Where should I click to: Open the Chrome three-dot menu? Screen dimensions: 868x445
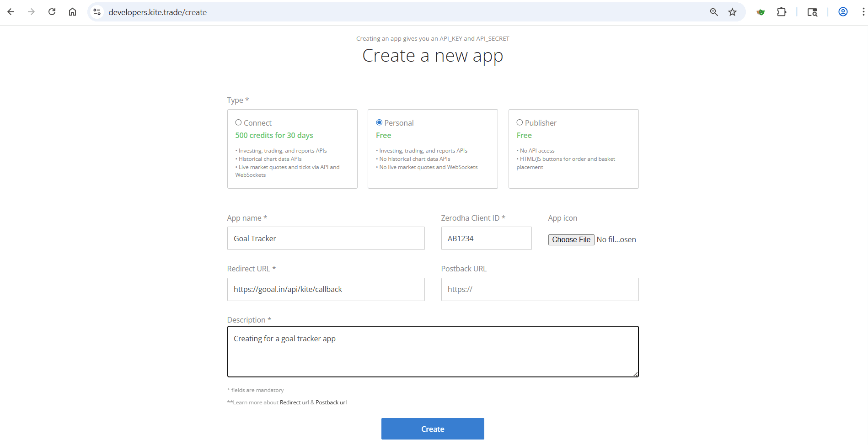[x=863, y=12]
